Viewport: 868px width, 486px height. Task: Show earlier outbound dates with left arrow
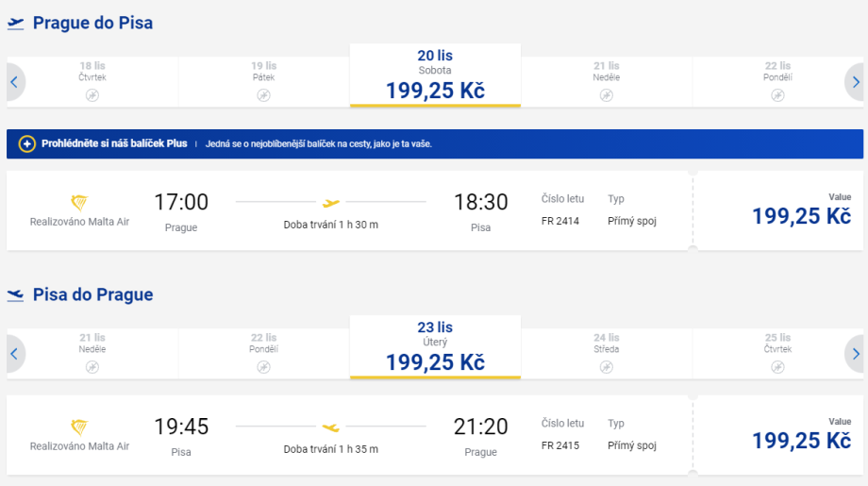point(14,82)
